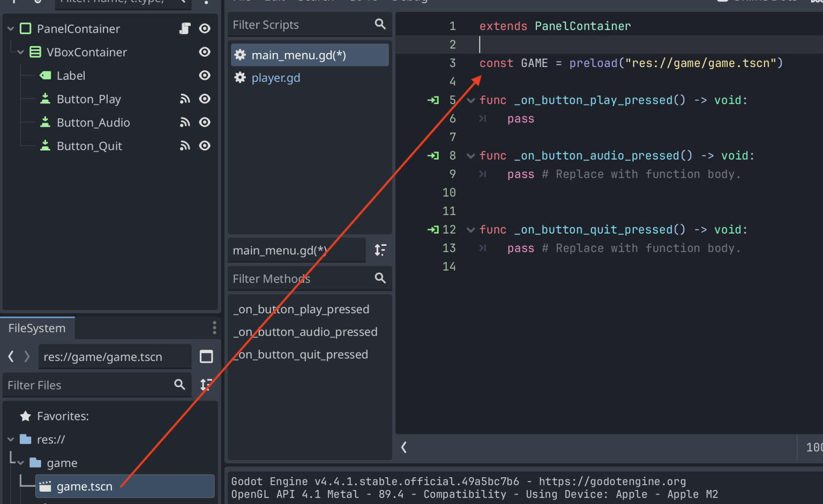Screen dimensions: 823x504
Task: Click inside the res://game/game.tscn path field
Action: point(115,356)
